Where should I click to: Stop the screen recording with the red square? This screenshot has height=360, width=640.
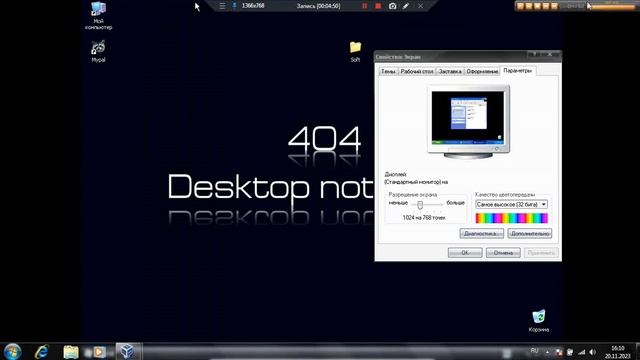[x=378, y=6]
